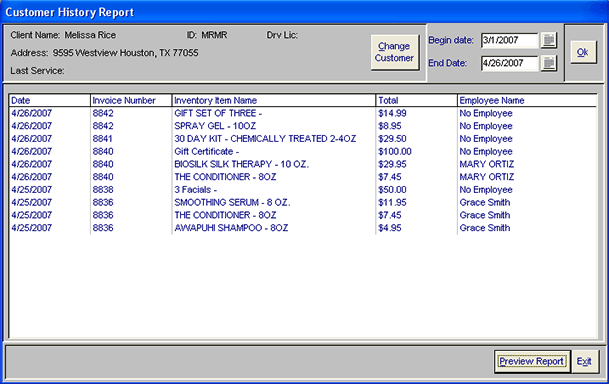
Task: Select the AWAPUHI SHAMPOO - 8OZ row
Action: tap(303, 228)
